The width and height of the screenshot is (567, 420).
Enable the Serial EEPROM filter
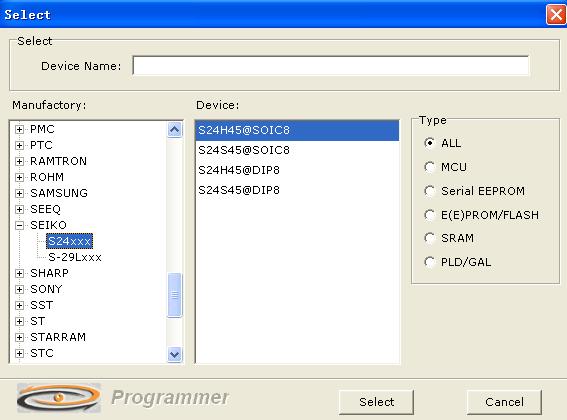(429, 191)
